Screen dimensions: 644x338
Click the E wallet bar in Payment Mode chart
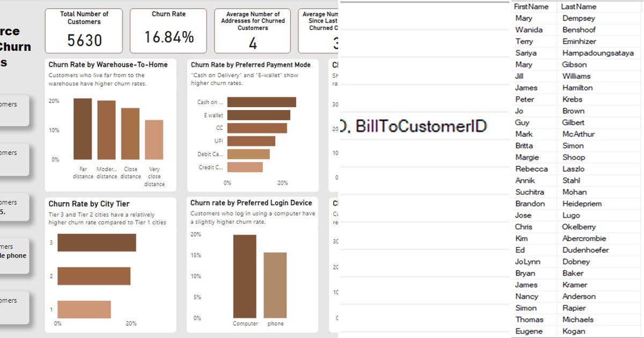pyautogui.click(x=259, y=114)
